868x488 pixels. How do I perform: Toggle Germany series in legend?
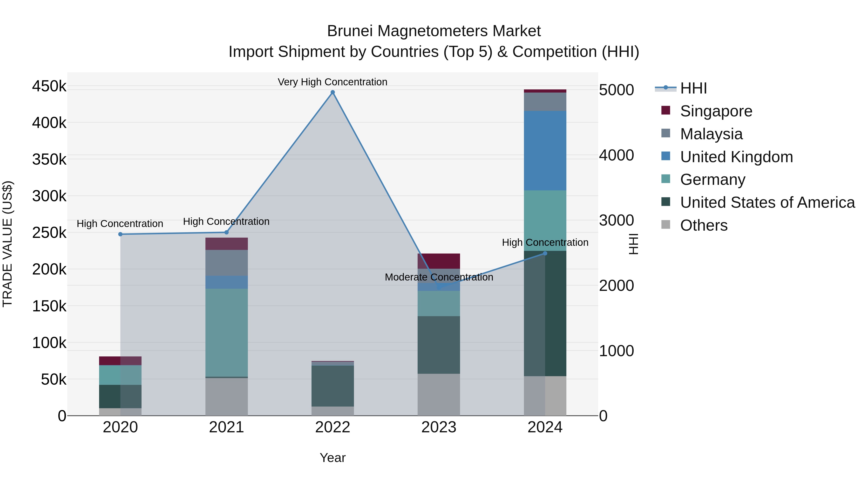[x=703, y=179]
